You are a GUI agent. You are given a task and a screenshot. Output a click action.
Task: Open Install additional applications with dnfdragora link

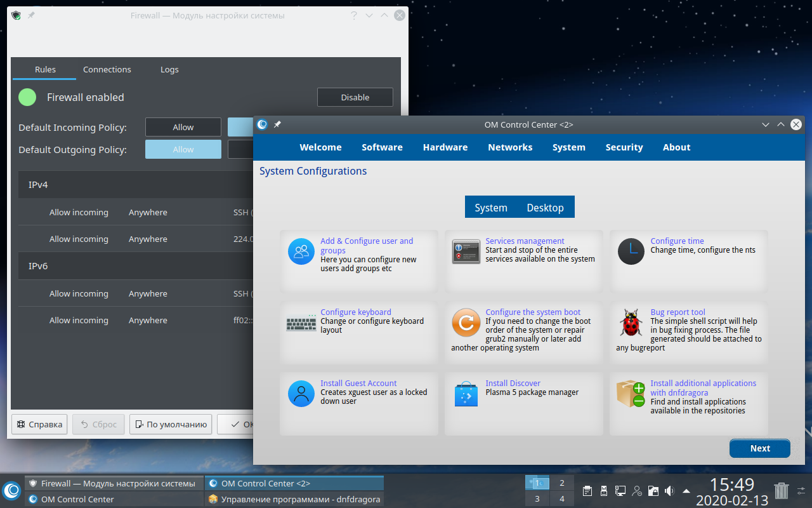click(703, 388)
